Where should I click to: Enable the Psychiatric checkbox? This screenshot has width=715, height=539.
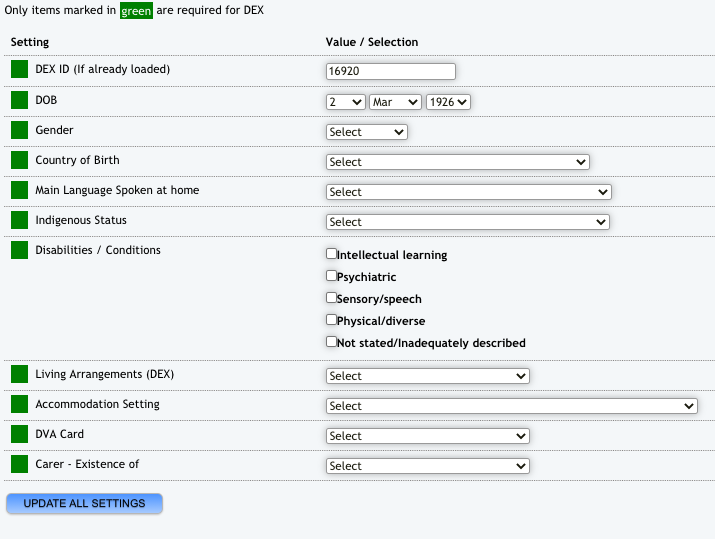coord(332,276)
